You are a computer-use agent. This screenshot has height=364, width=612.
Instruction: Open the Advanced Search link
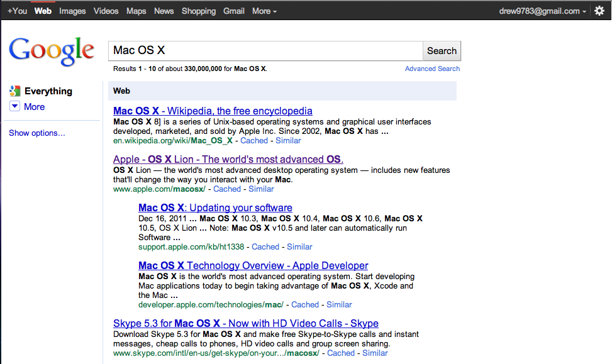pos(432,69)
